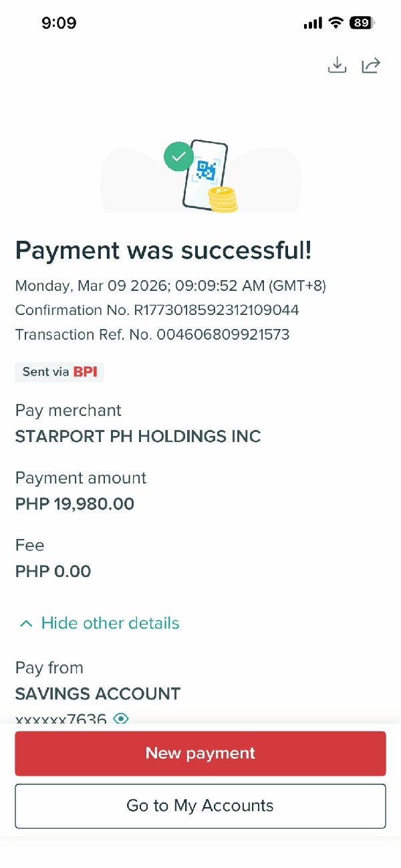Tap merchant name STARPORT PH HOLDINGS INC
The height and width of the screenshot is (868, 401).
(x=138, y=437)
